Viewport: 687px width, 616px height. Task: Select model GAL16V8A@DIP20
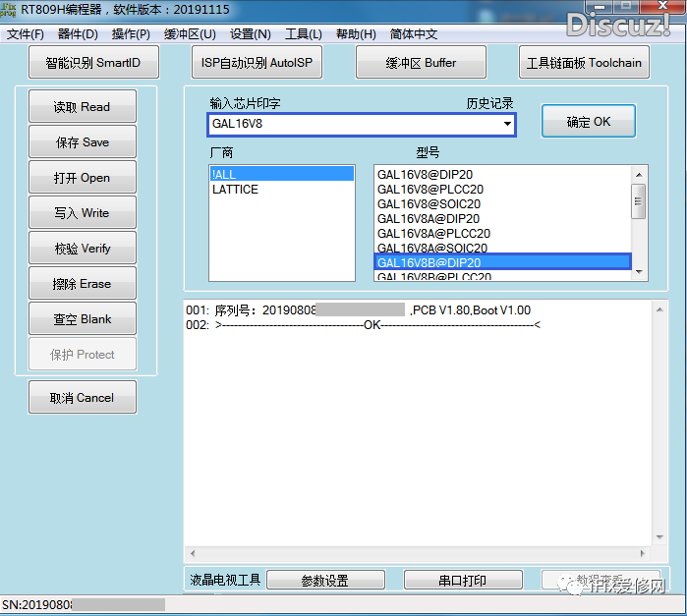click(x=502, y=219)
